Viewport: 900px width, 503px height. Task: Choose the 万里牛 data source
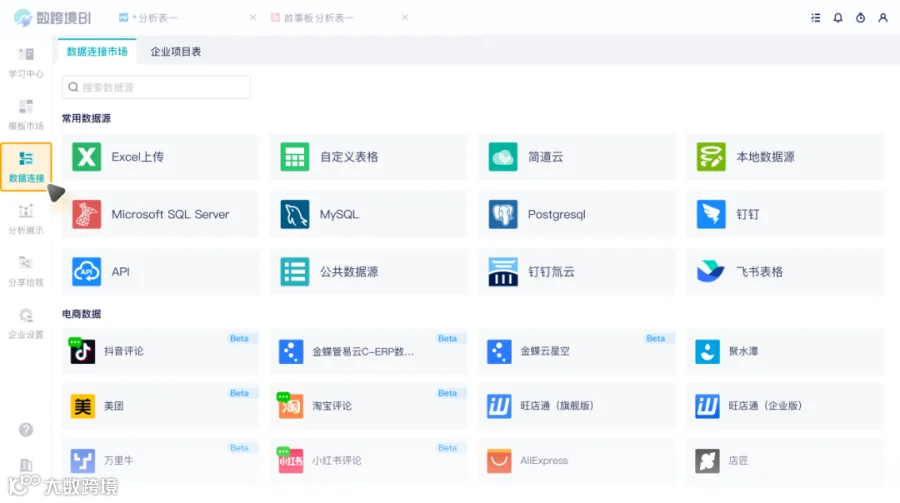(x=160, y=461)
